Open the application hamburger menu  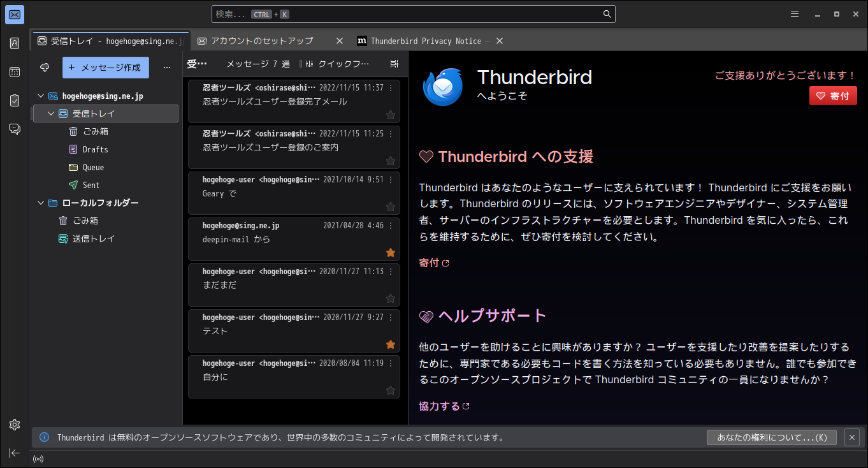pyautogui.click(x=794, y=13)
